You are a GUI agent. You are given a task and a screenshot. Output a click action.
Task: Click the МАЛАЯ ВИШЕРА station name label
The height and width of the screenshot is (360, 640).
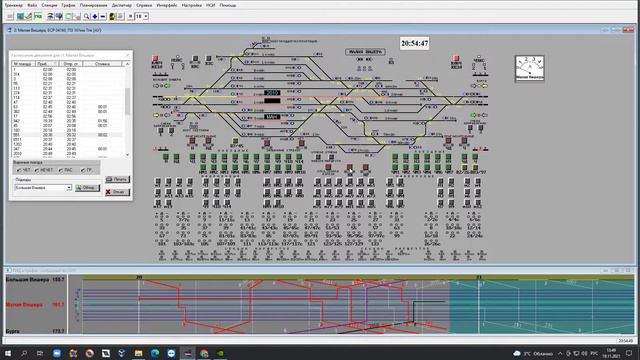click(365, 52)
